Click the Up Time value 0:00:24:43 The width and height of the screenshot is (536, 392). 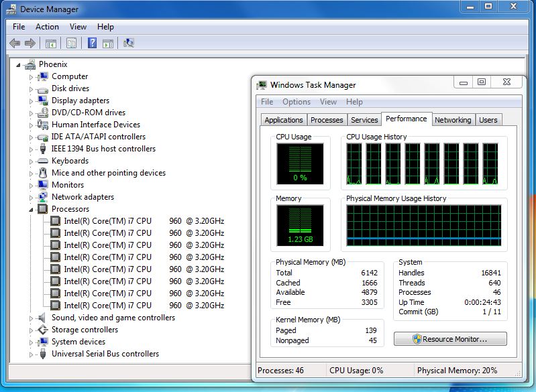(482, 302)
